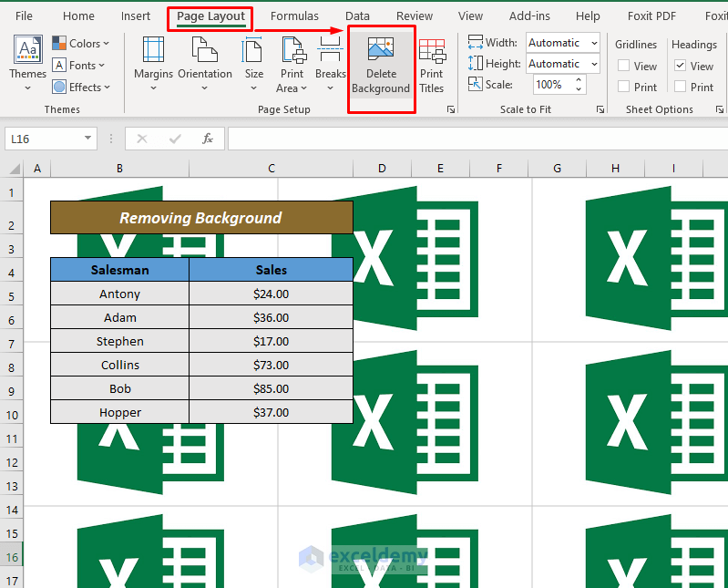Select the cell containing Antony
The height and width of the screenshot is (588, 728).
(x=119, y=294)
